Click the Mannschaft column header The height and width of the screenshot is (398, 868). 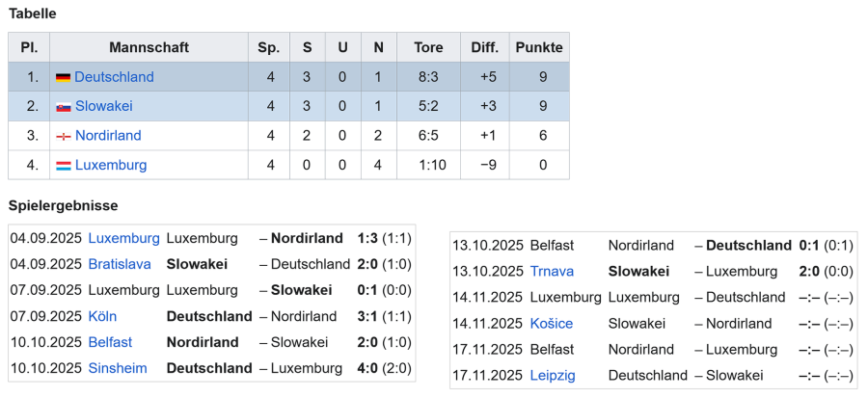tap(149, 47)
